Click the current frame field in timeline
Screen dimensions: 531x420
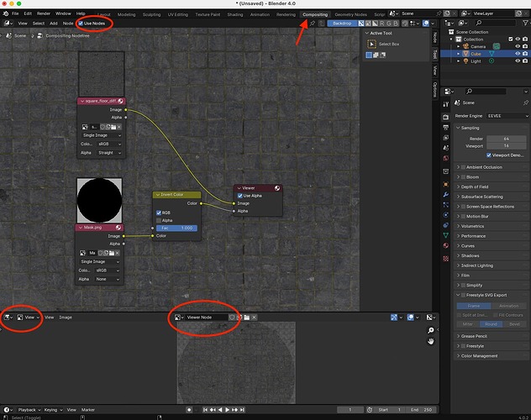[x=350, y=410]
